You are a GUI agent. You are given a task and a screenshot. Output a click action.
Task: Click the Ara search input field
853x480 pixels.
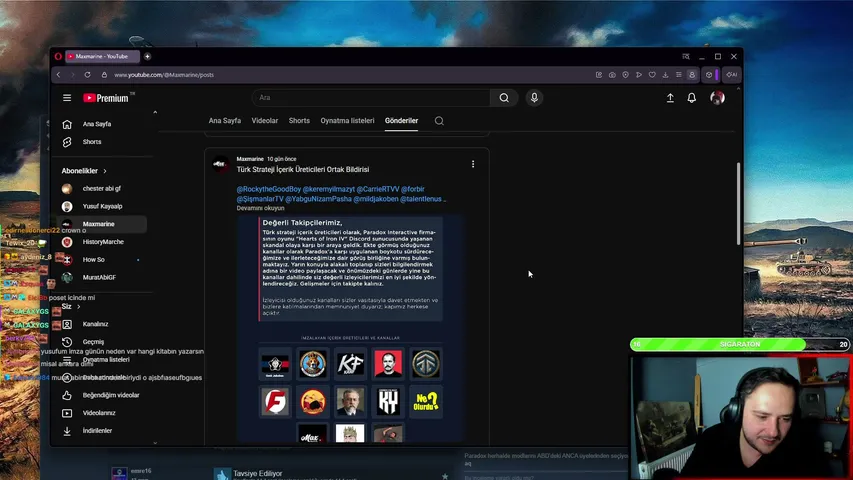click(x=371, y=98)
